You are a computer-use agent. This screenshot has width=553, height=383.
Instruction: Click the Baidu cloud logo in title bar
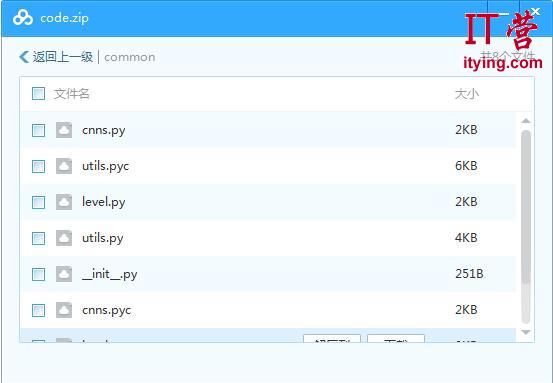coord(23,18)
